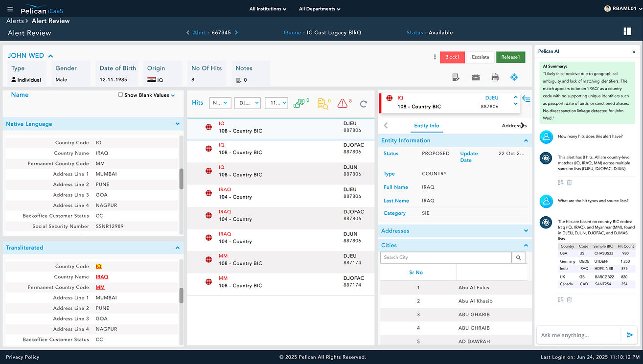Click the blue collapse arrows icon

(514, 77)
